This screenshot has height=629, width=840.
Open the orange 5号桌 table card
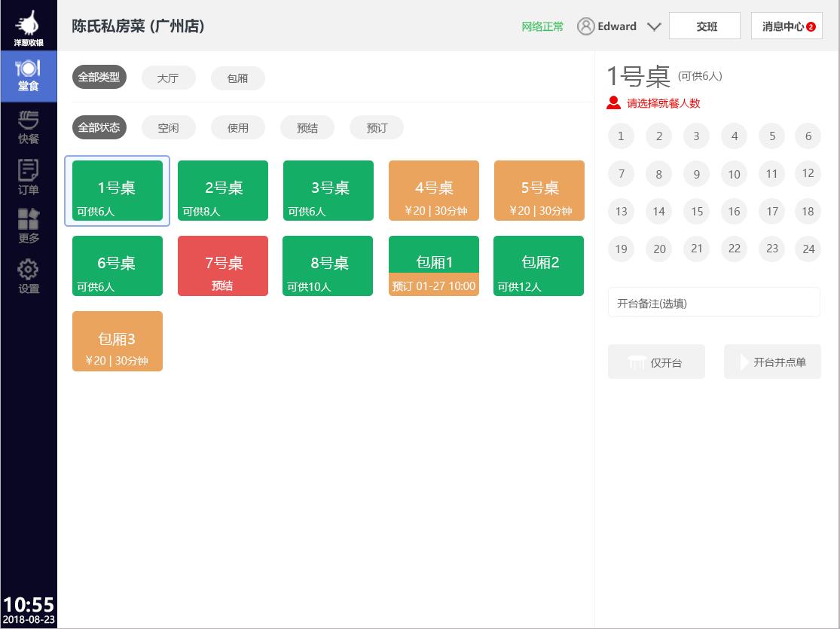pyautogui.click(x=539, y=191)
